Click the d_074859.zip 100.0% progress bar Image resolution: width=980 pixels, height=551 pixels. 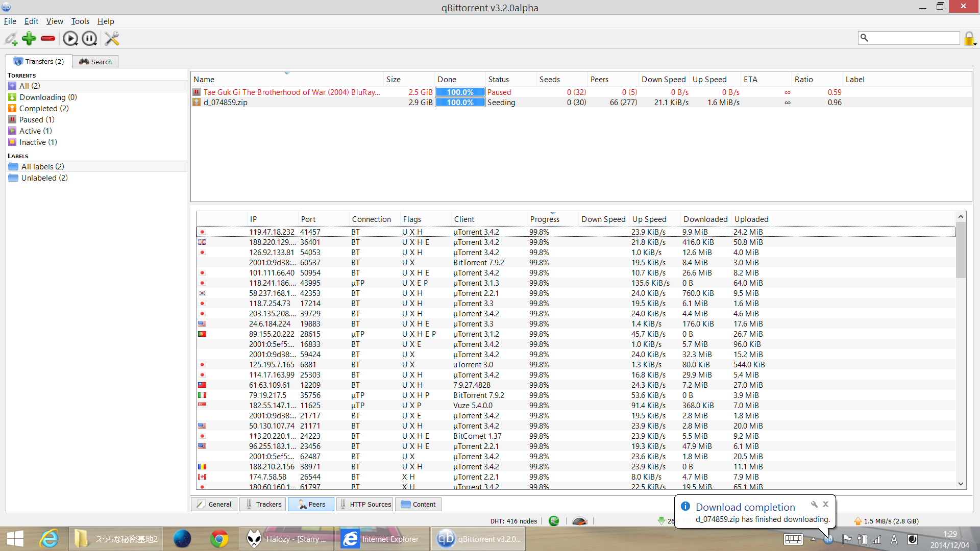coord(460,102)
